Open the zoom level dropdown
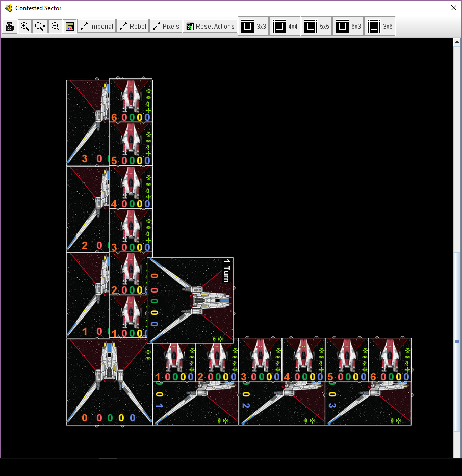The width and height of the screenshot is (462, 476). tap(40, 26)
